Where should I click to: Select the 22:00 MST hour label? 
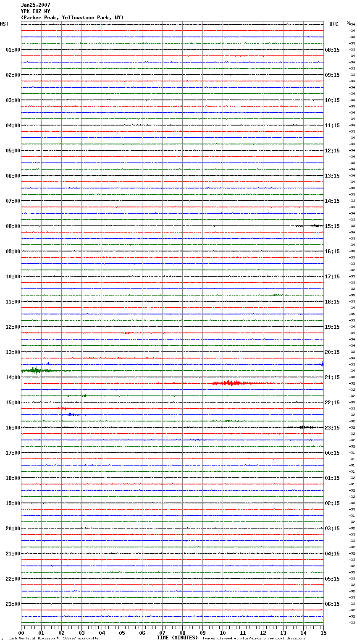point(13,579)
